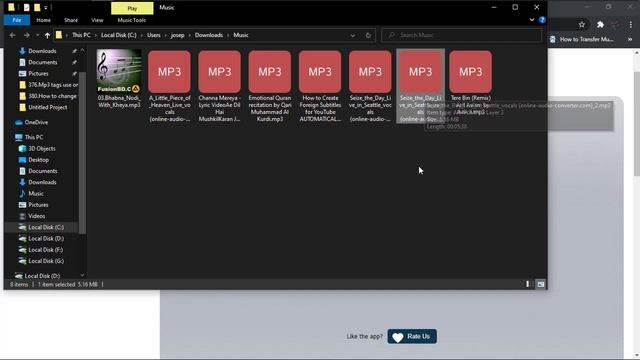The width and height of the screenshot is (640, 360).
Task: Open the 376.Mp3 tags folder
Action: point(48,85)
